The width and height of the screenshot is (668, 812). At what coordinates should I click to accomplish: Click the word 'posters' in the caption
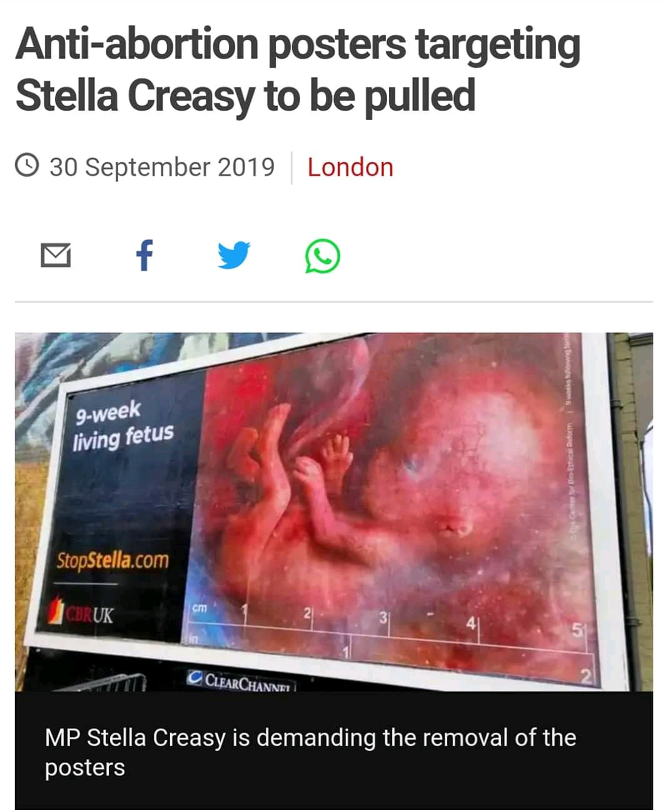click(84, 768)
